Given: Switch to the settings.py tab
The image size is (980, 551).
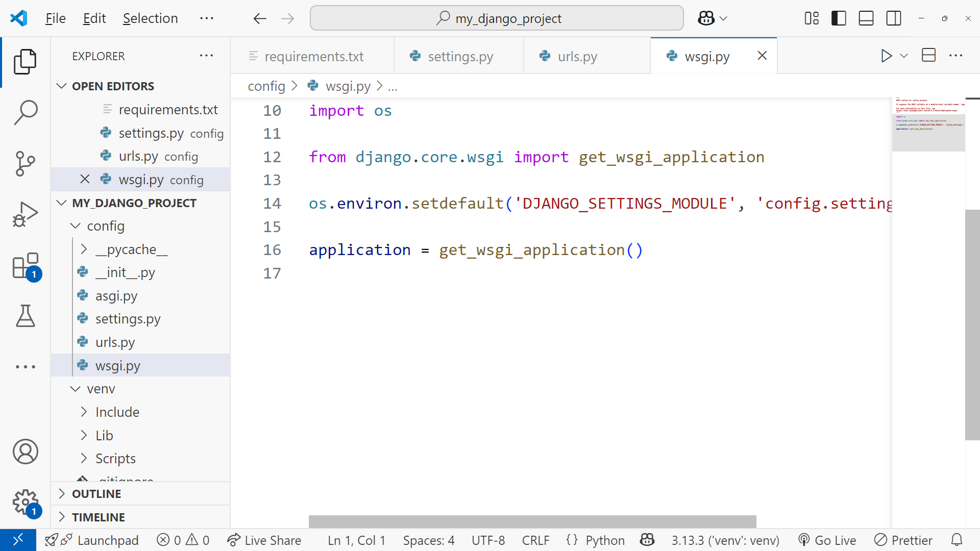Looking at the screenshot, I should click(x=459, y=56).
